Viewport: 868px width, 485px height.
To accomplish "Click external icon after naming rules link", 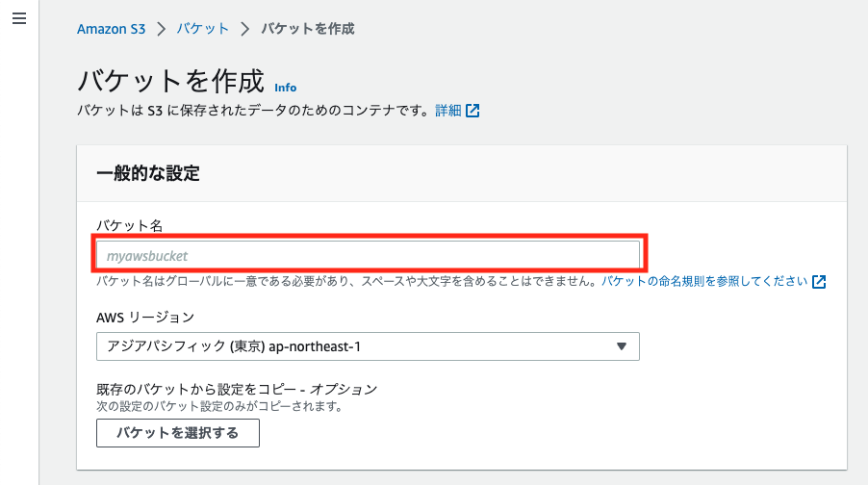I will [819, 282].
